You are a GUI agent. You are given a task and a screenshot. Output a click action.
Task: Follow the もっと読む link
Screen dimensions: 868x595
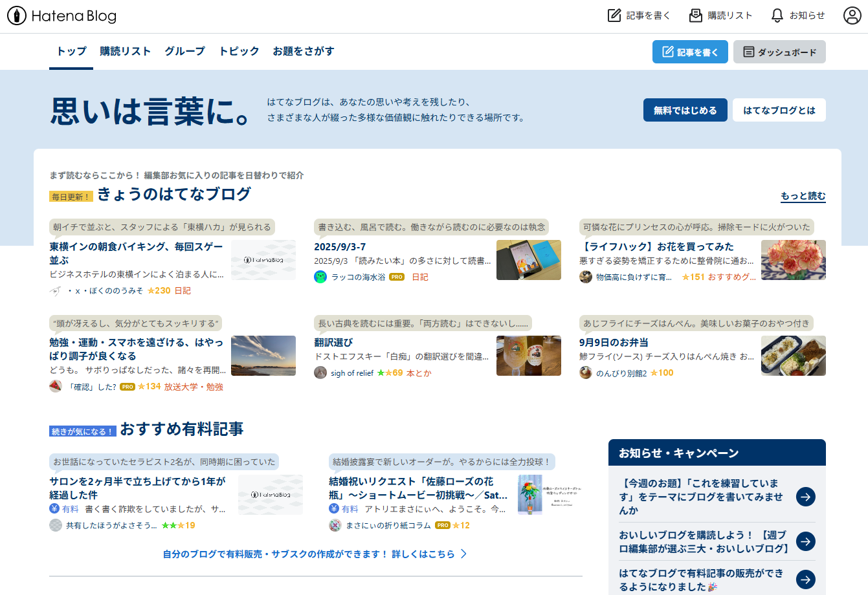[803, 196]
